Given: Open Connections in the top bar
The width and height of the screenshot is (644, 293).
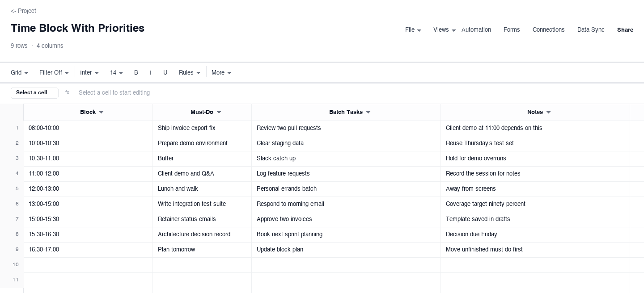Looking at the screenshot, I should pyautogui.click(x=548, y=30).
